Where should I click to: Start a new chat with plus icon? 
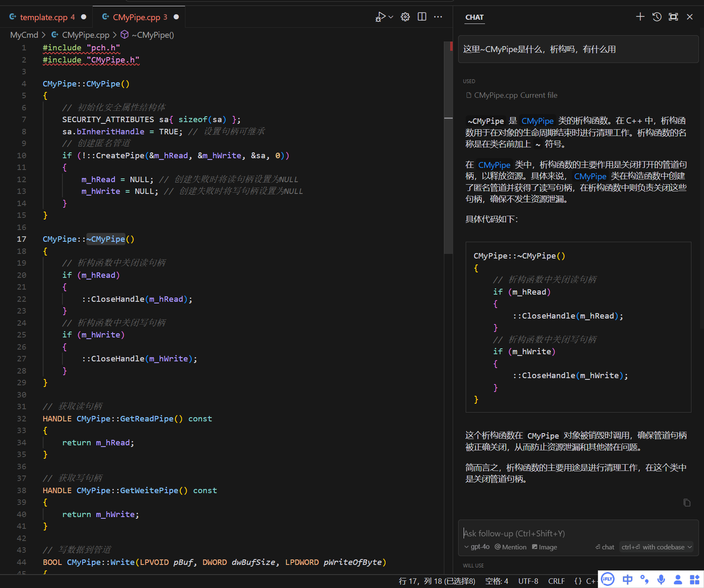pyautogui.click(x=640, y=17)
